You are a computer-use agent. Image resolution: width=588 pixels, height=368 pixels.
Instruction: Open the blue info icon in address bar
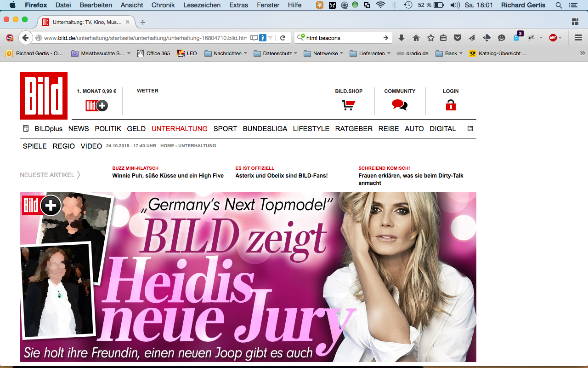pyautogui.click(x=262, y=38)
